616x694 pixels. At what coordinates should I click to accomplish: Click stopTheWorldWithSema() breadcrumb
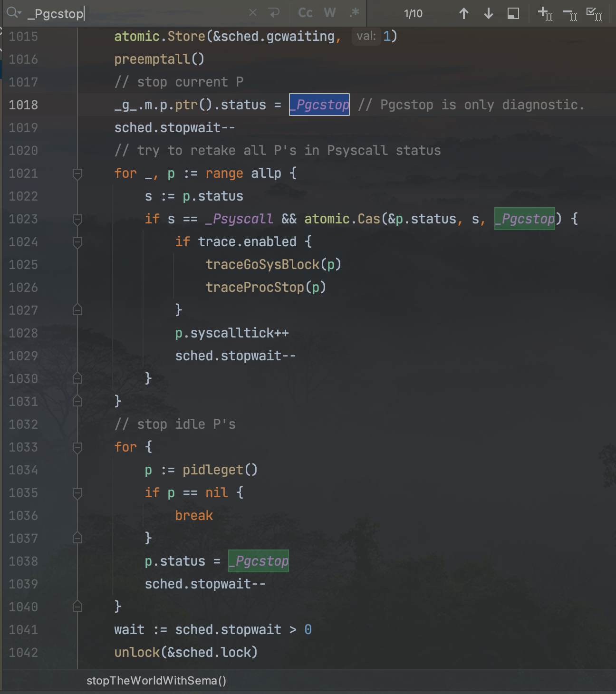click(156, 681)
